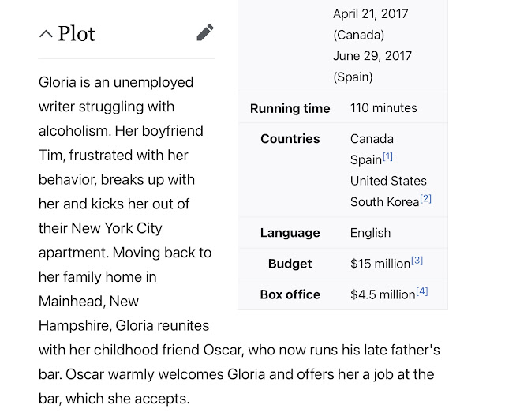Click the 110 minutes value
The width and height of the screenshot is (505, 420).
pyautogui.click(x=383, y=108)
